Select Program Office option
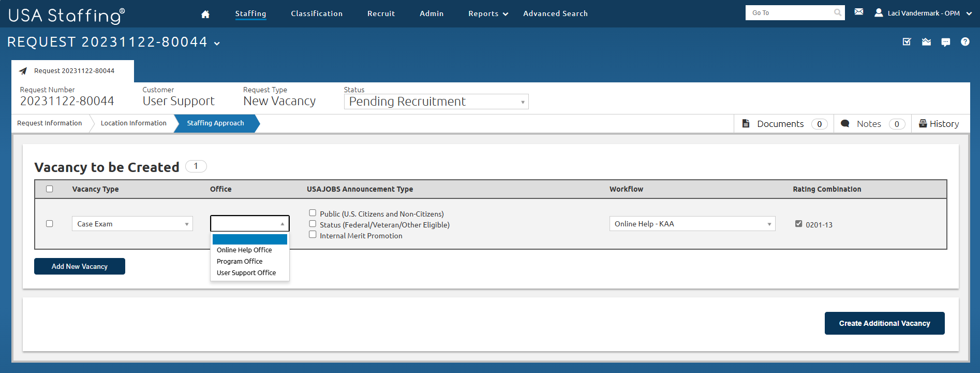This screenshot has height=373, width=980. (250, 262)
